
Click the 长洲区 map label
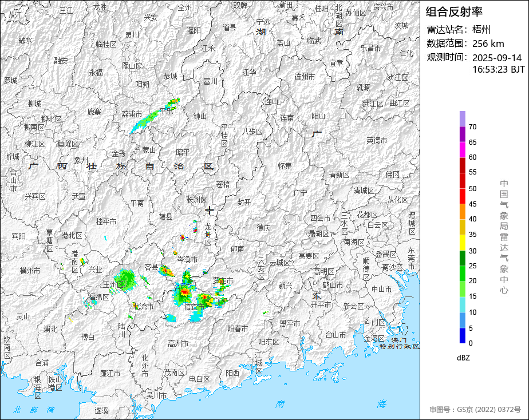[x=197, y=200]
